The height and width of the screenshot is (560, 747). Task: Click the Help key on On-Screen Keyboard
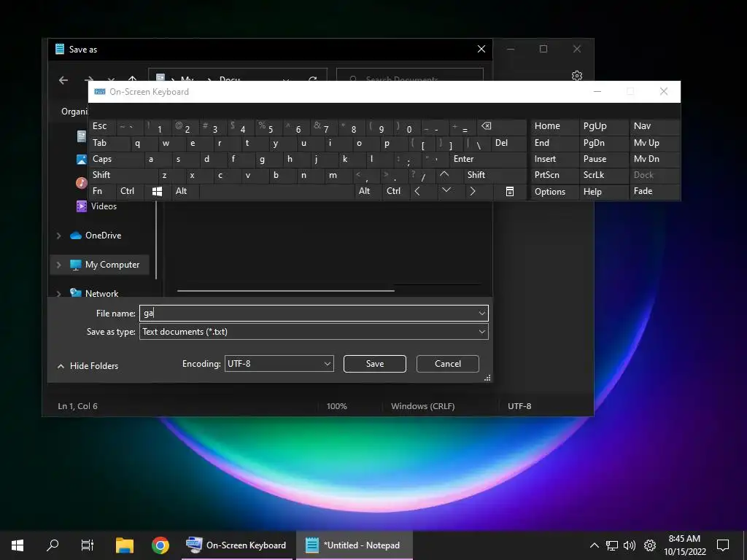603,192
